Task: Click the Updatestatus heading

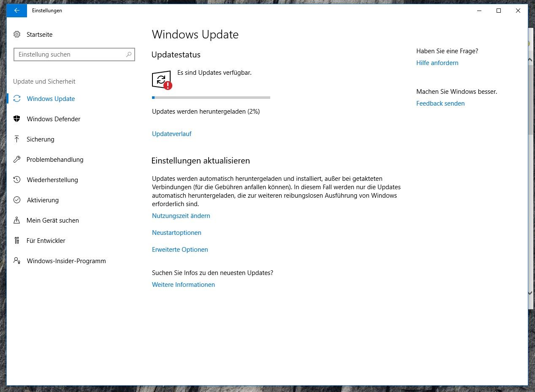Action: click(176, 55)
